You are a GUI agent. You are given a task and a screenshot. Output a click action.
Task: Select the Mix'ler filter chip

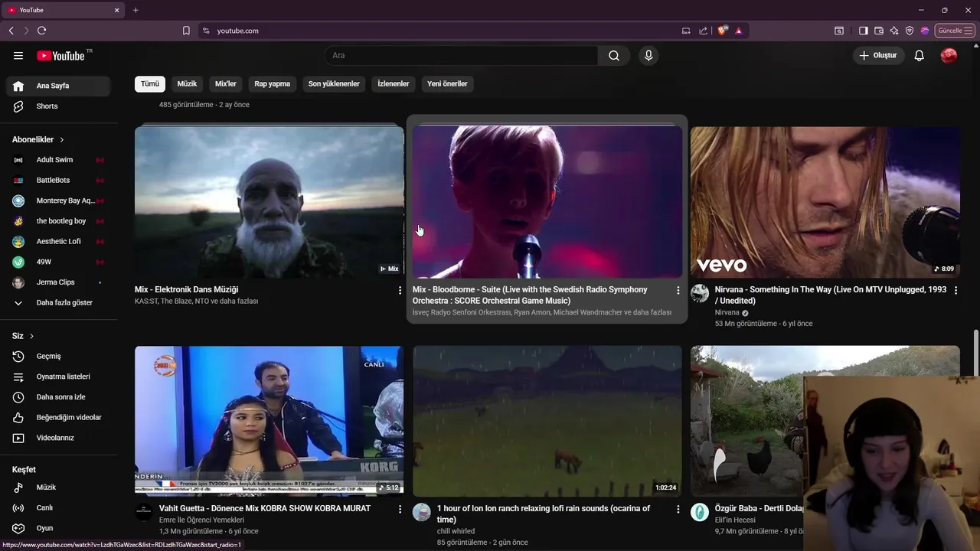pos(226,83)
